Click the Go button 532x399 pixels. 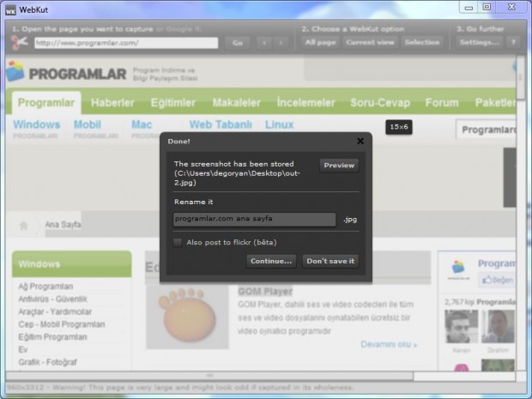tap(238, 43)
